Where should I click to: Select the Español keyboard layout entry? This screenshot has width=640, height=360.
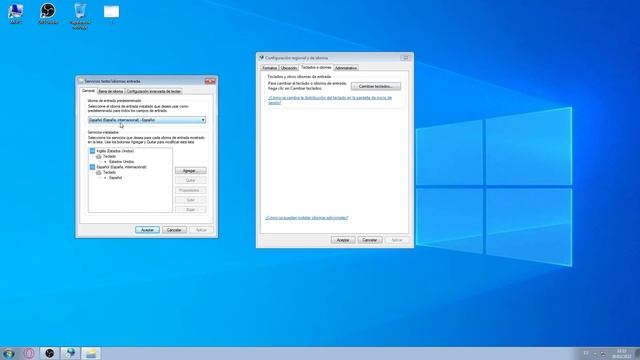(x=115, y=178)
